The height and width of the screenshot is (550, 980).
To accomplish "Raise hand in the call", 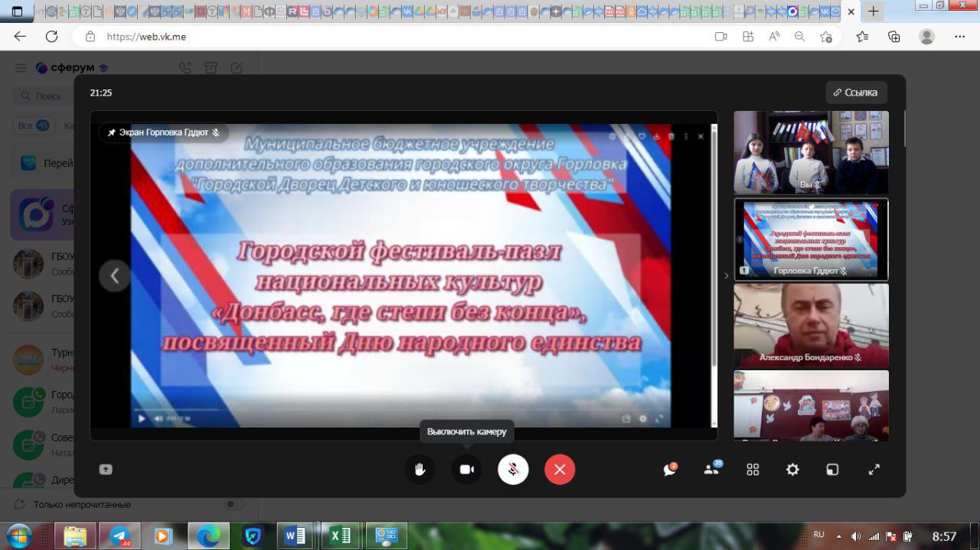I will click(420, 470).
